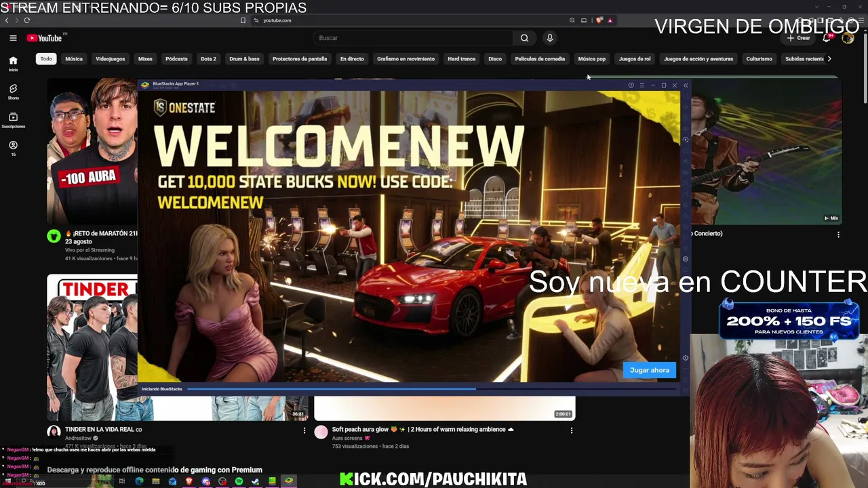
Task: Open the -100 AURA video thumbnail
Action: click(x=92, y=150)
